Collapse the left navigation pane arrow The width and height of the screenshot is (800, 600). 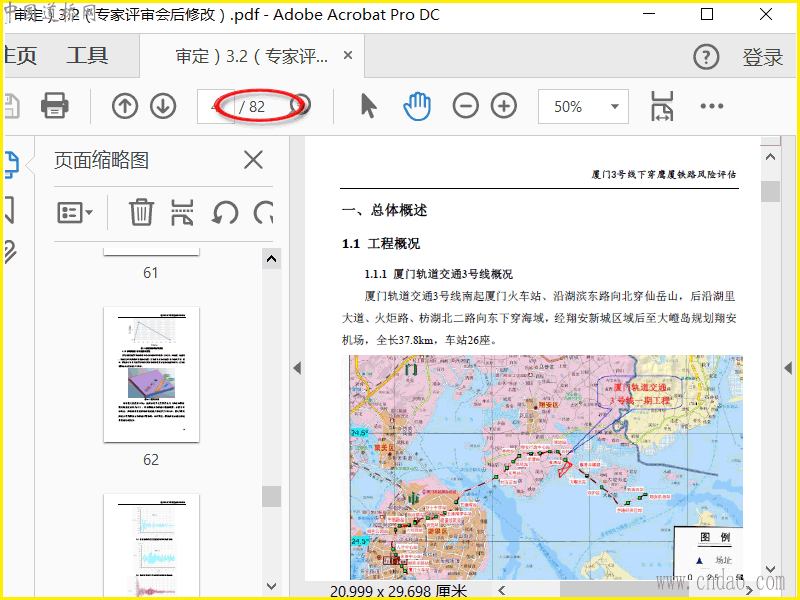[296, 369]
